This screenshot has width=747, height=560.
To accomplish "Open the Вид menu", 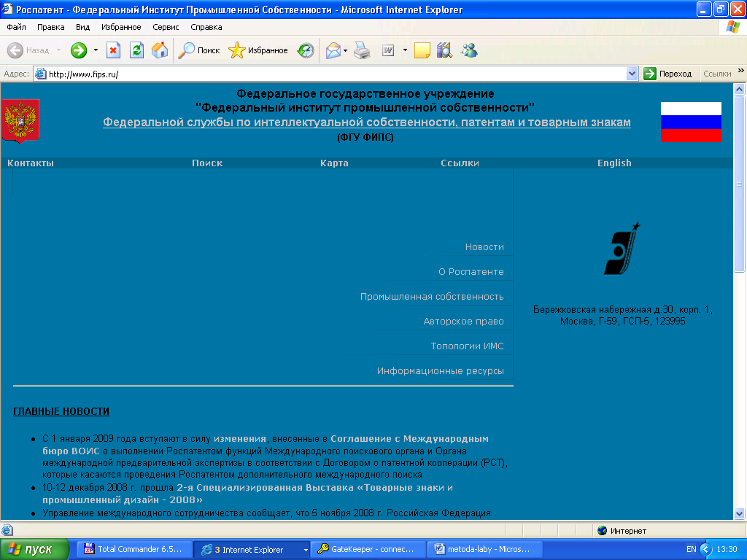I will [x=83, y=27].
